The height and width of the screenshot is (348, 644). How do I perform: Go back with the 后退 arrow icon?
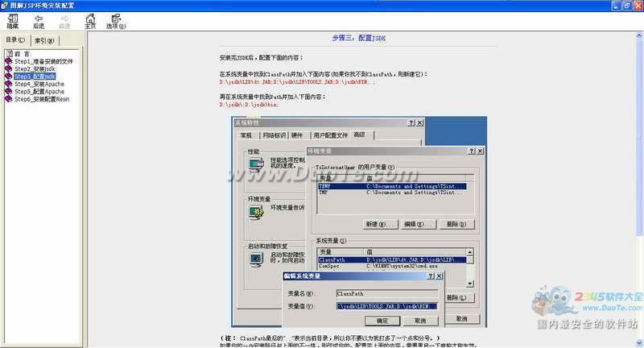[x=39, y=19]
